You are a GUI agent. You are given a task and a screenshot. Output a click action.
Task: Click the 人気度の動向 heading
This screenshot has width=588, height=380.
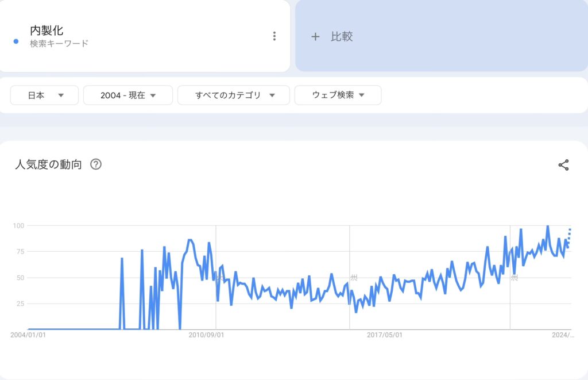point(48,164)
